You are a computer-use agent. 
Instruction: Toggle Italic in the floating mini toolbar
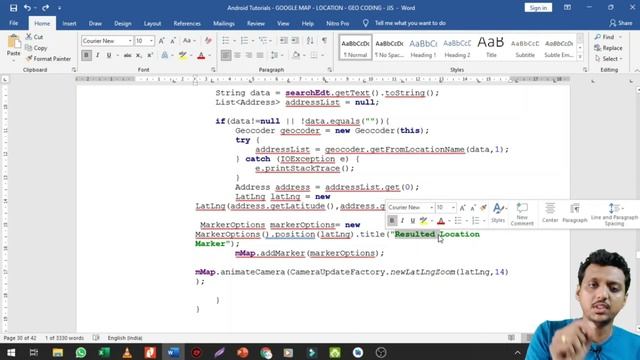coord(402,221)
